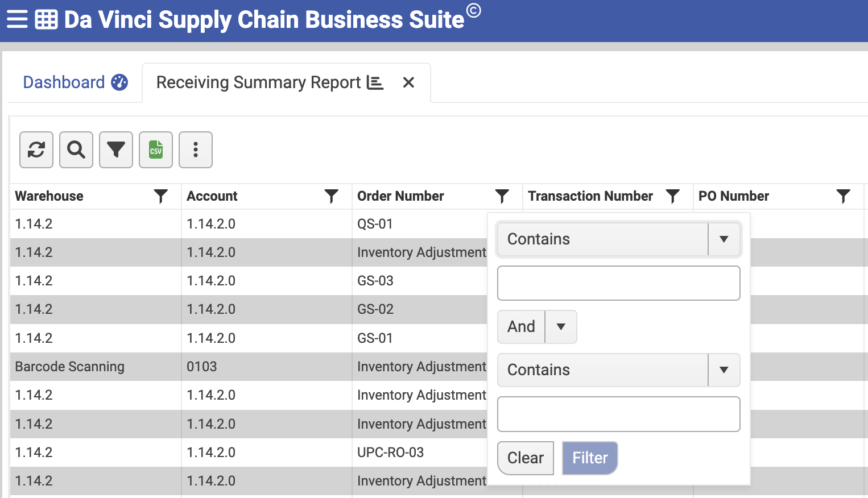Focus the first filter value field
The height and width of the screenshot is (498, 868).
click(x=619, y=283)
